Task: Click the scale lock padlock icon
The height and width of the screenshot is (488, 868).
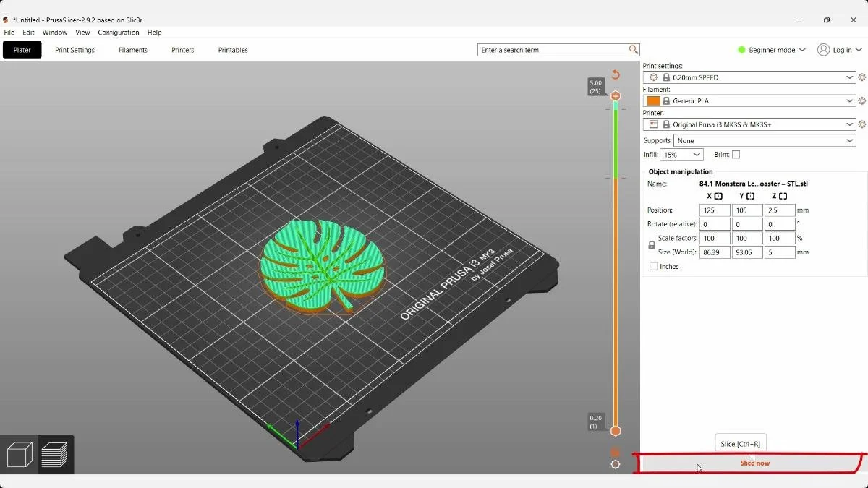Action: point(652,245)
